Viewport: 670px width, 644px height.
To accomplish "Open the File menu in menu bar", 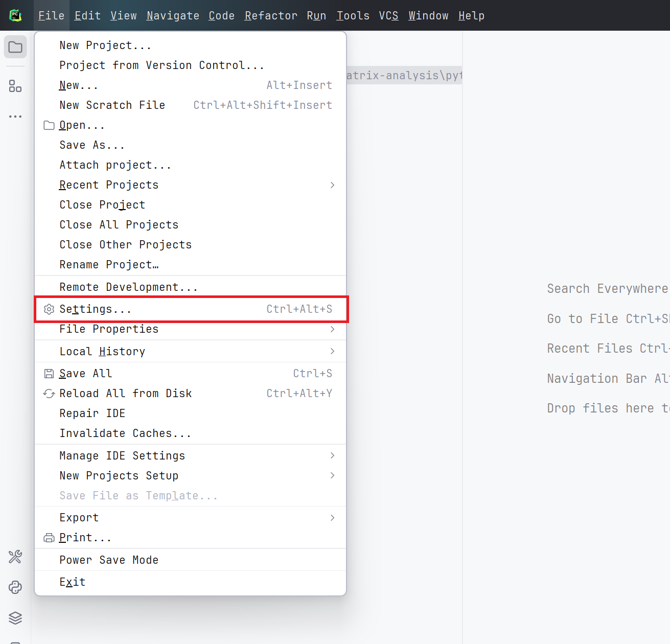I will coord(52,16).
